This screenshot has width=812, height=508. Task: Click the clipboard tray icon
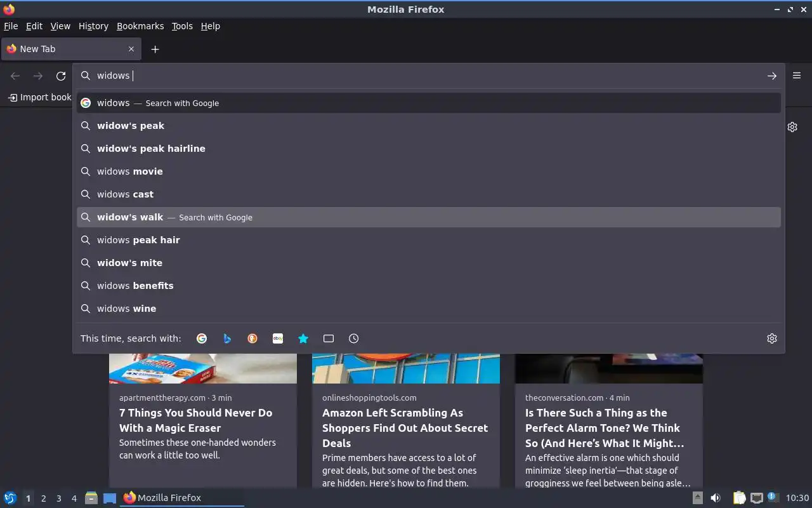tap(740, 498)
